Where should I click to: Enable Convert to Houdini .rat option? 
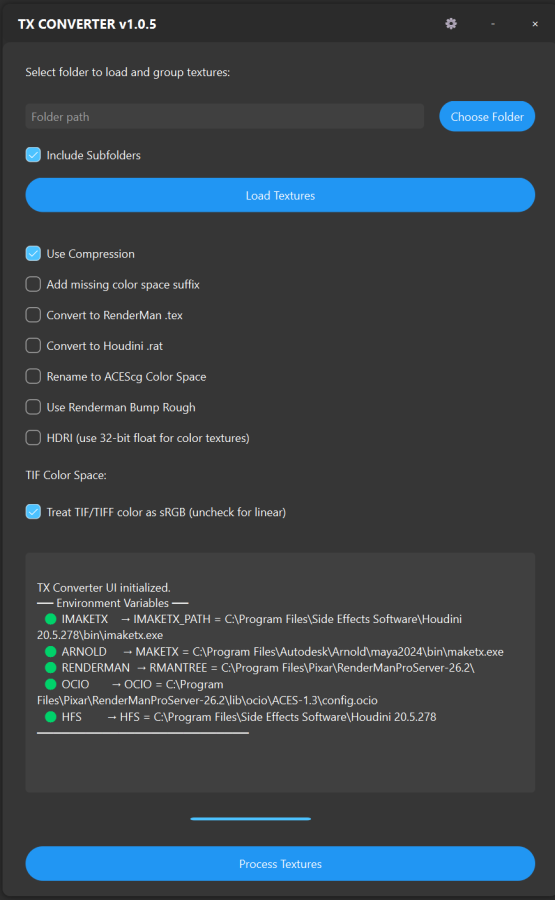pos(33,346)
